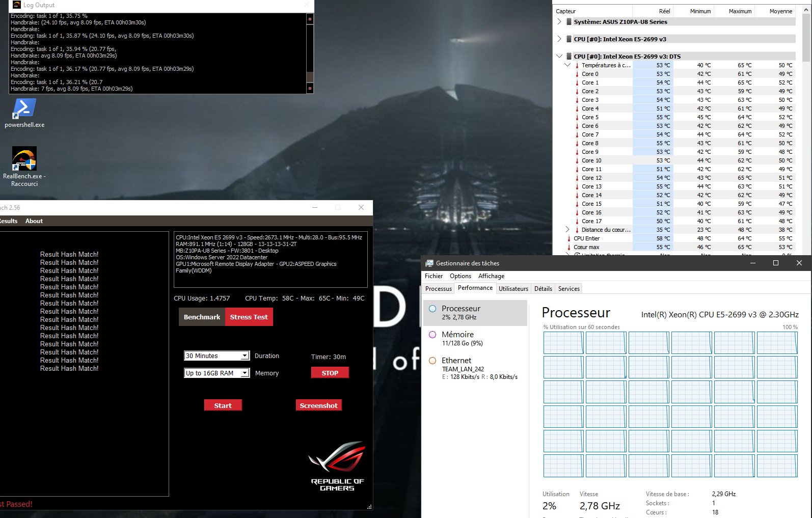Click chip icon beside Système ASUS Z10PA-U8
The width and height of the screenshot is (812, 518).
(569, 22)
